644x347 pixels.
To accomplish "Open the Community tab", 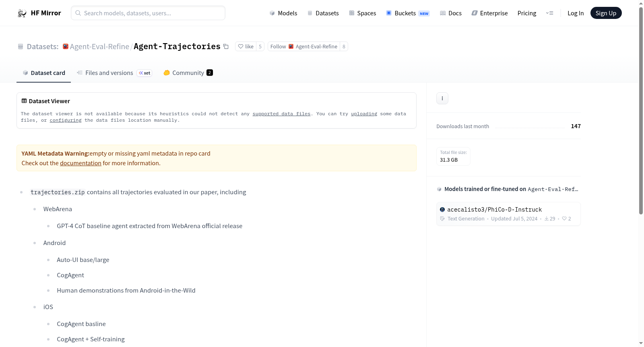I will (188, 73).
